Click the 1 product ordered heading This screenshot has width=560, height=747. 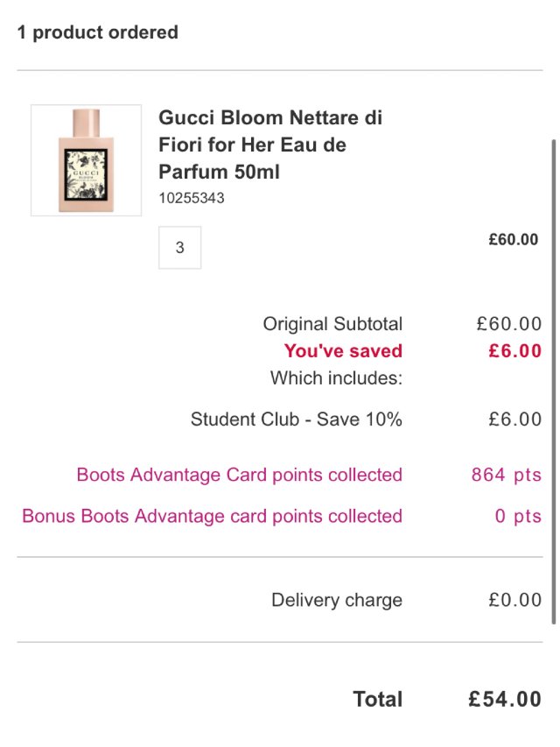pos(98,32)
